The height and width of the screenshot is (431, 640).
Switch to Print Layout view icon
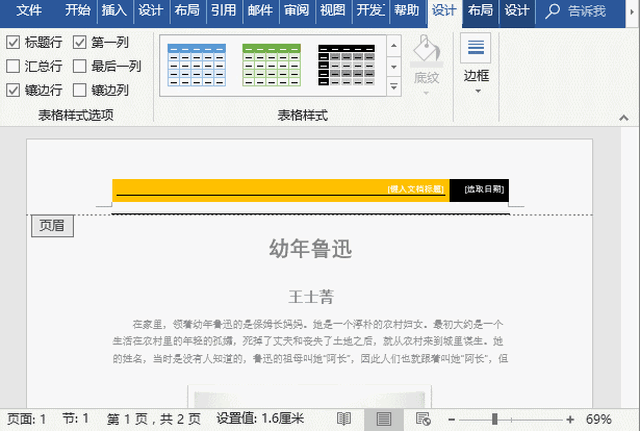pos(384,419)
